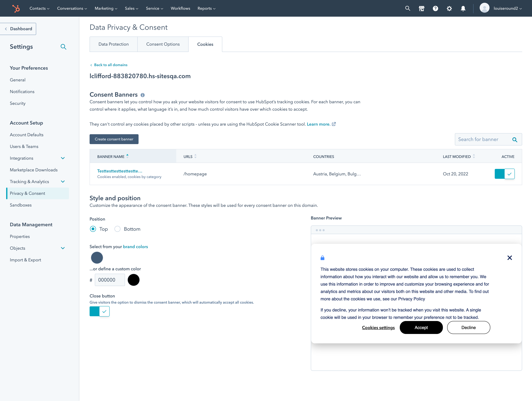Click Cookies settings link in preview
The height and width of the screenshot is (401, 532).
[378, 328]
